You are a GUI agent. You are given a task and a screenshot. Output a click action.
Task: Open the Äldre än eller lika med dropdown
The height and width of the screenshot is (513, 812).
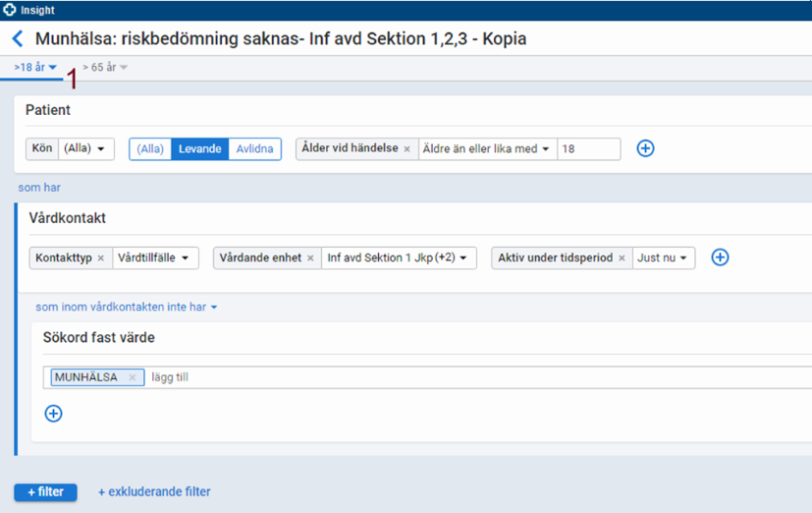(x=487, y=148)
